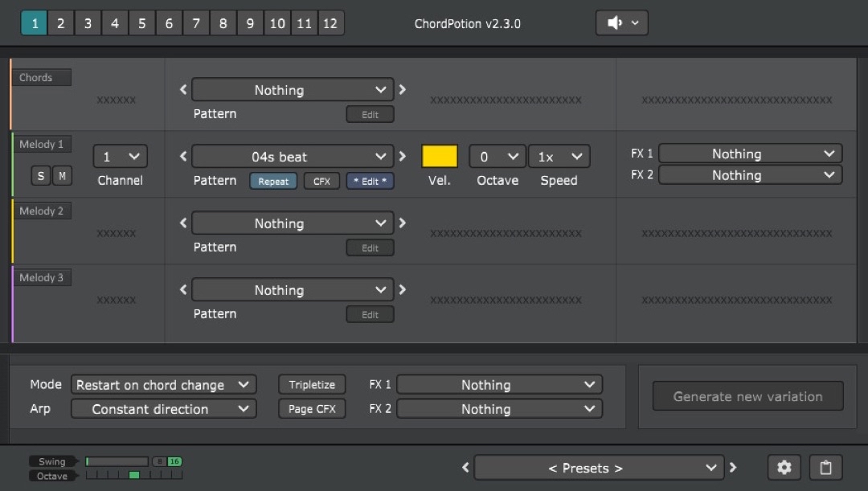Open the speaker audio output menu
Image resolution: width=868 pixels, height=491 pixels.
tap(621, 23)
